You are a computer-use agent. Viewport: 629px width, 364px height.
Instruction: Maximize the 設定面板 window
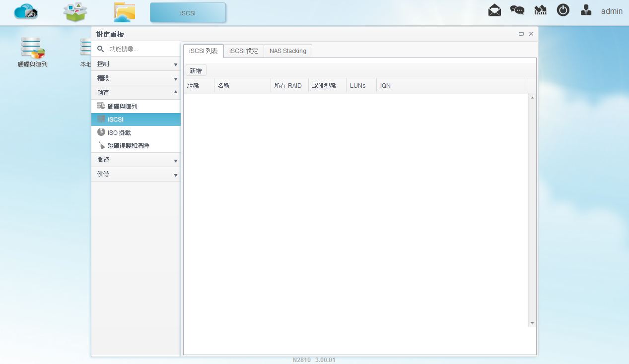click(521, 34)
